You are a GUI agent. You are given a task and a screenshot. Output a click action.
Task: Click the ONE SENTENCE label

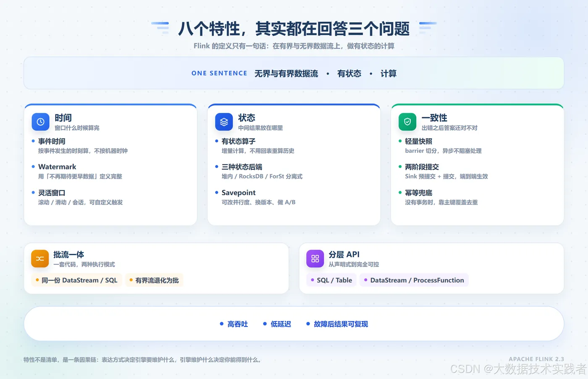click(x=219, y=73)
